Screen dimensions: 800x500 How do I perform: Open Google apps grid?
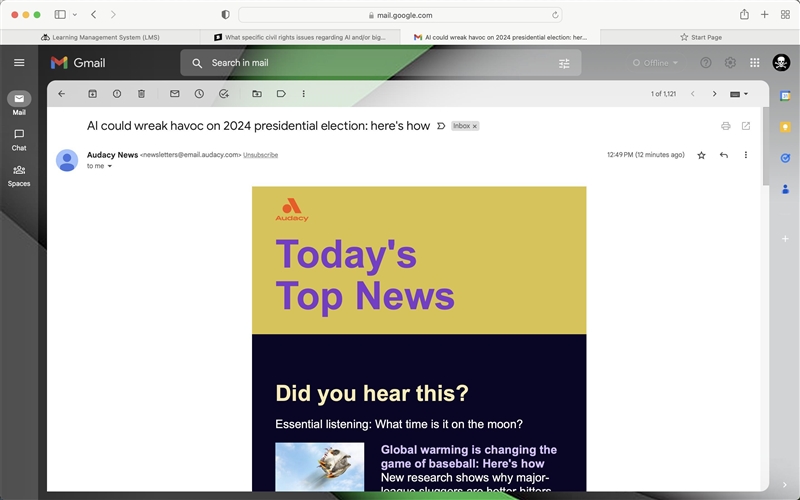click(x=755, y=63)
